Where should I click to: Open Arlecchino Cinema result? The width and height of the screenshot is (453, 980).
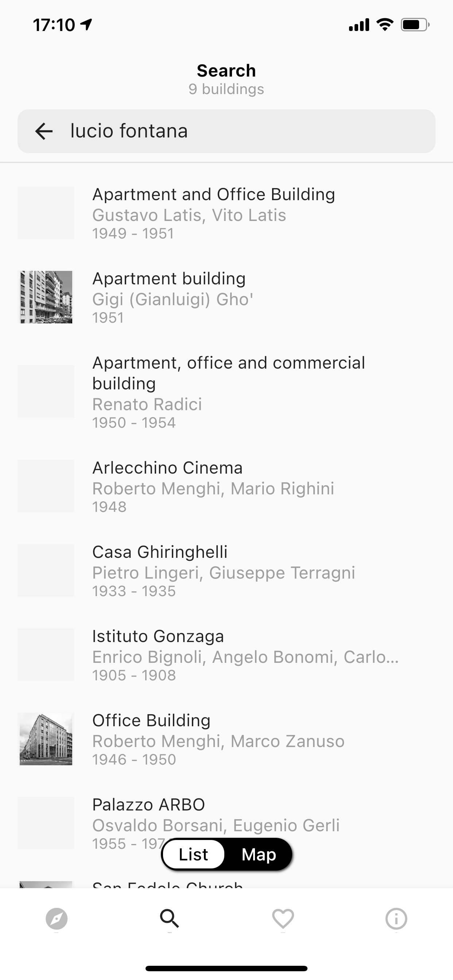tap(226, 487)
